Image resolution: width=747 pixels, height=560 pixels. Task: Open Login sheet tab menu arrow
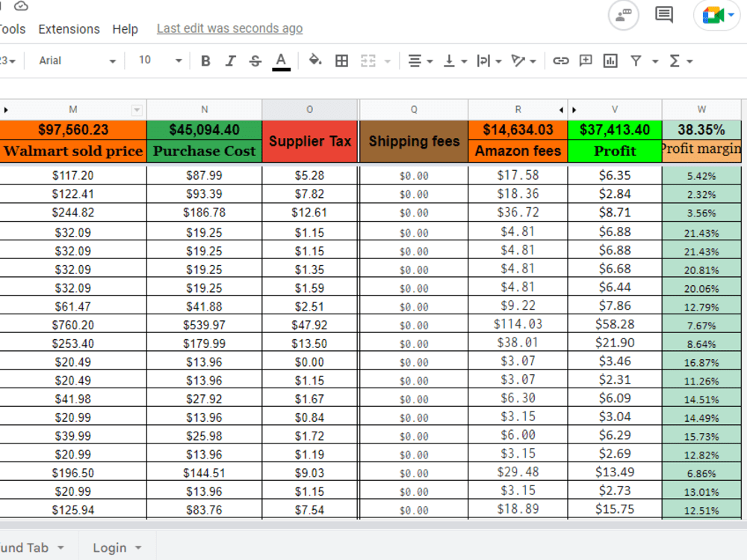click(138, 547)
